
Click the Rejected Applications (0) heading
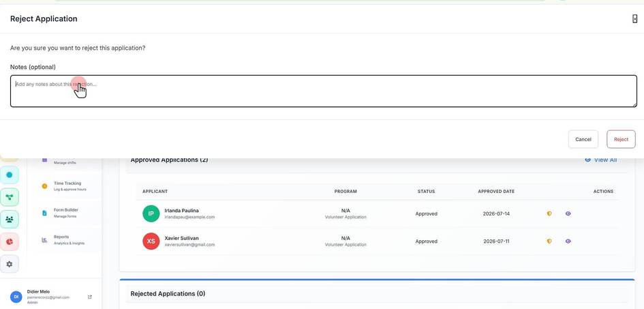pyautogui.click(x=168, y=294)
